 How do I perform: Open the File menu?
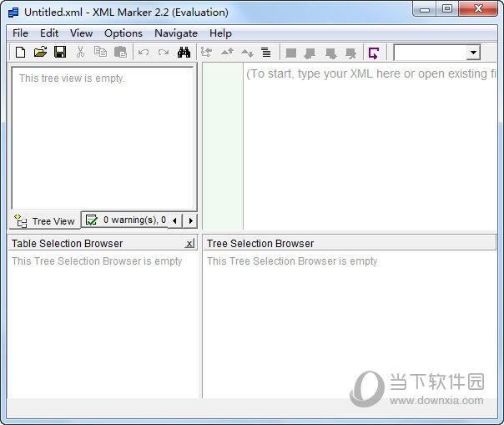click(x=20, y=33)
